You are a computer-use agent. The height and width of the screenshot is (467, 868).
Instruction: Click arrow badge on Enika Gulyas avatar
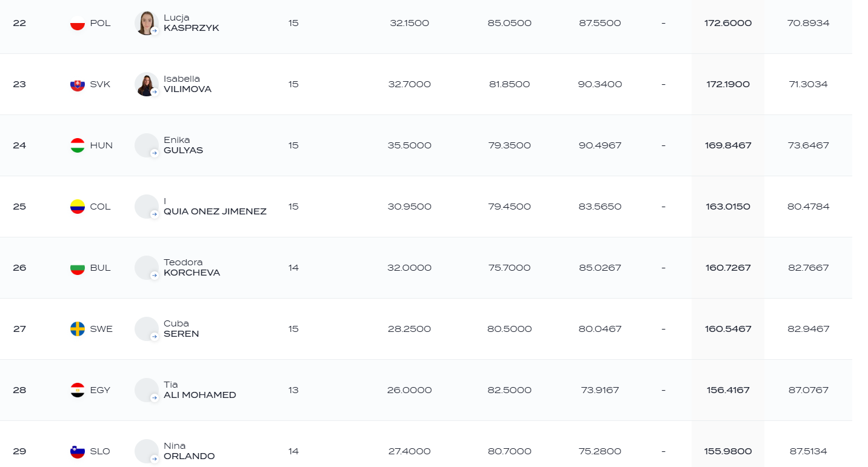coord(155,153)
